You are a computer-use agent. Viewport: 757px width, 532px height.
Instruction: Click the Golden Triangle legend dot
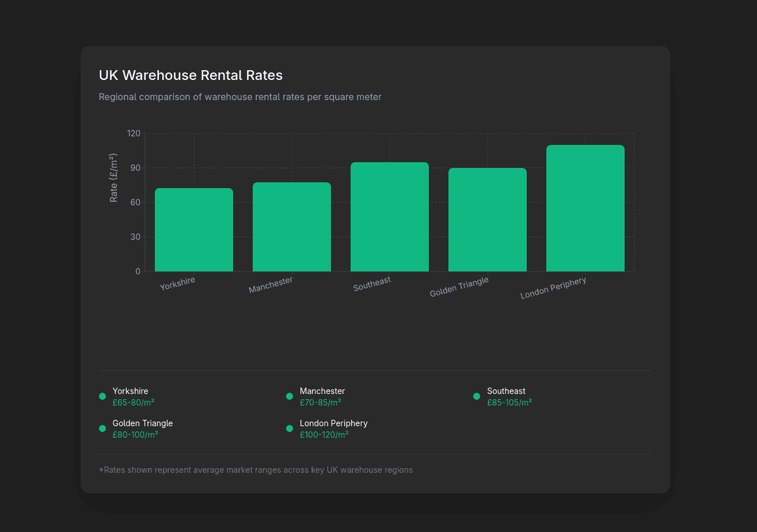coord(102,428)
